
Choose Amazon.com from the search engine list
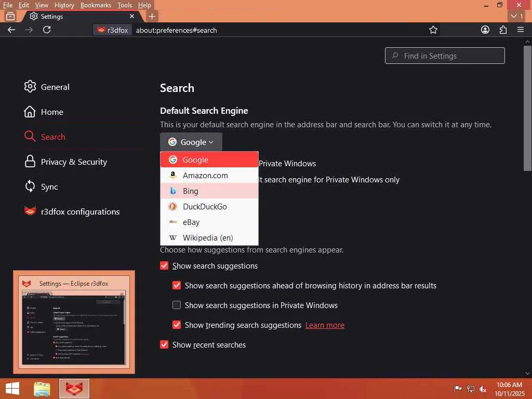point(209,175)
